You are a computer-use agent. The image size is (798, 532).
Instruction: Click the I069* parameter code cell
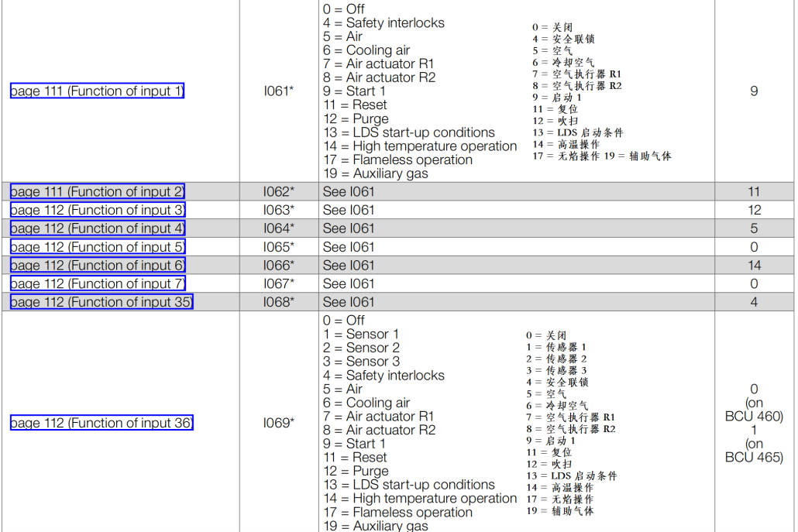[278, 423]
